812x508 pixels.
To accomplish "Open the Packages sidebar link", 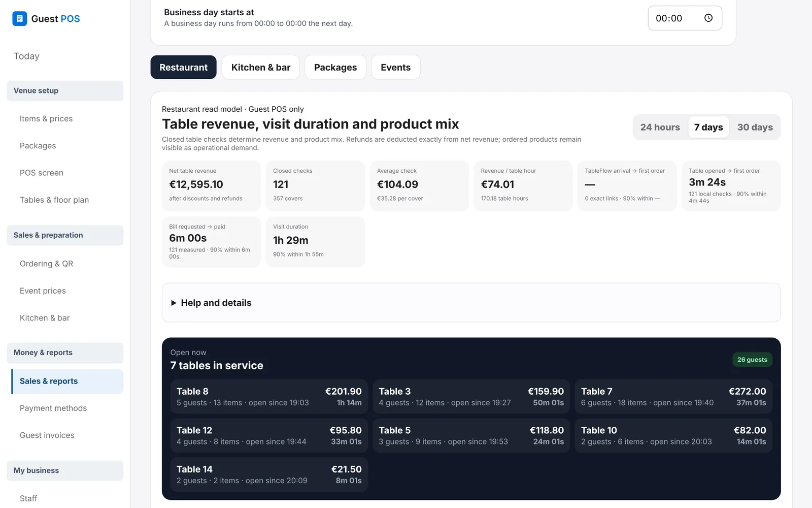I will 38,146.
